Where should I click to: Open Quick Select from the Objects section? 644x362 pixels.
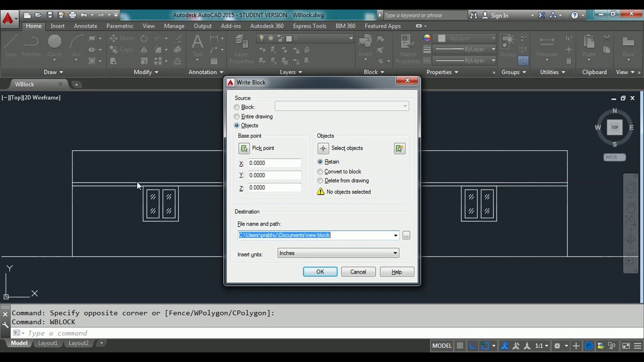click(399, 148)
